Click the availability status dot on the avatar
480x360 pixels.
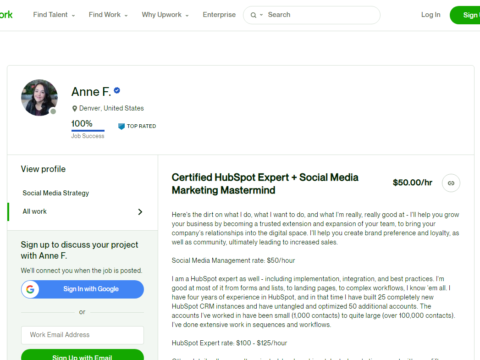pyautogui.click(x=53, y=111)
